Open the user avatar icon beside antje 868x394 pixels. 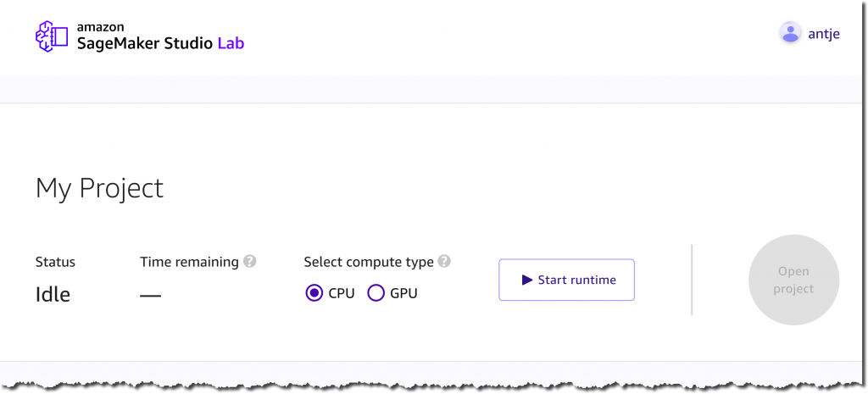click(790, 32)
